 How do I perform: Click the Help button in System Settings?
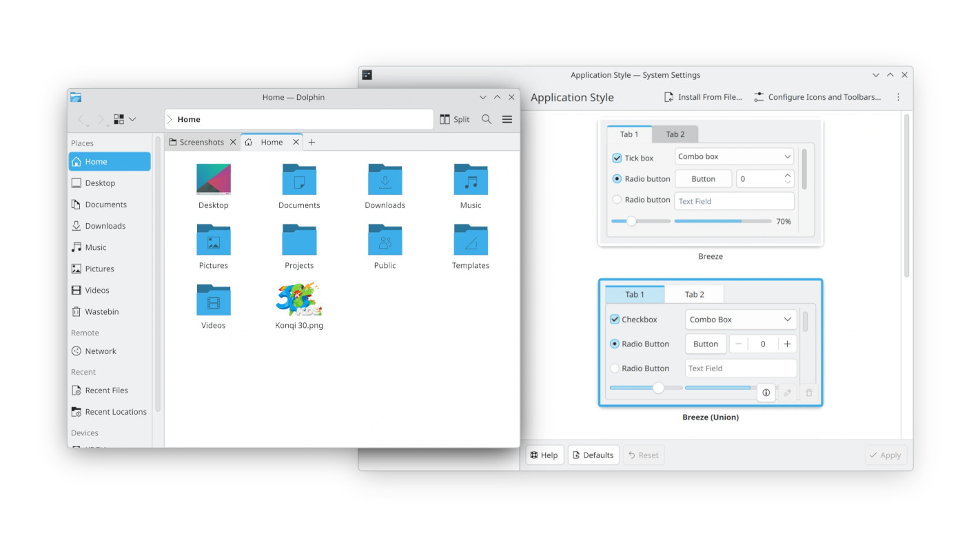pyautogui.click(x=544, y=455)
